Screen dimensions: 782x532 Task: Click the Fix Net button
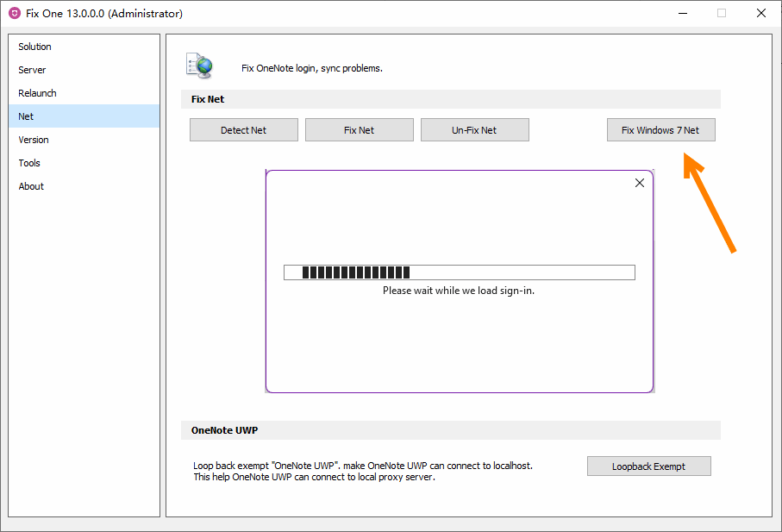(x=359, y=129)
